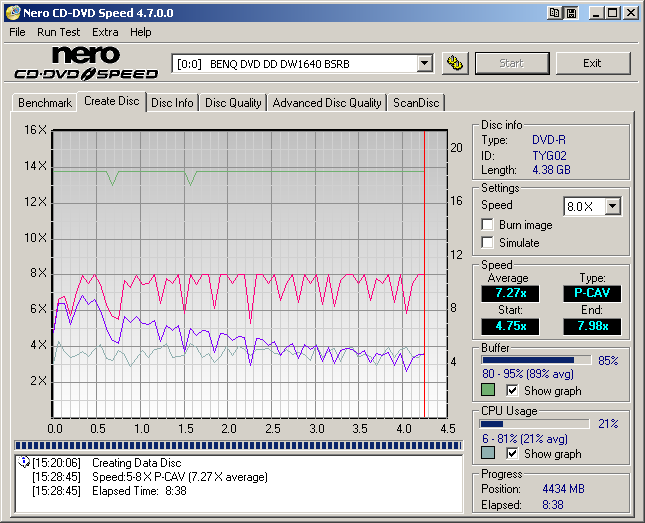Image resolution: width=645 pixels, height=523 pixels.
Task: Click the log entry disc icon
Action: click(x=23, y=462)
